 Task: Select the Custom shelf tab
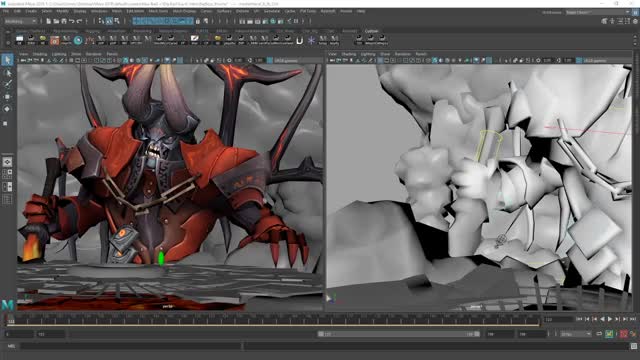(371, 31)
